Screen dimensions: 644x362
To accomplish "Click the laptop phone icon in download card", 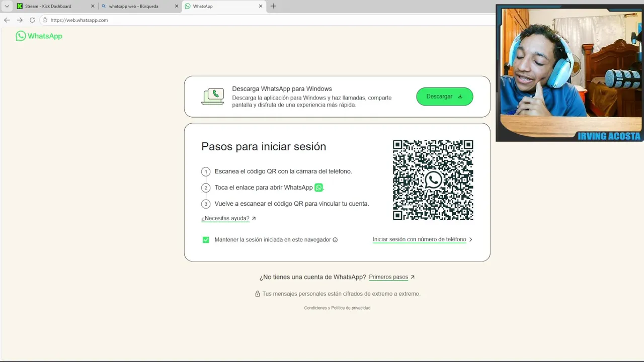I will coord(213,97).
